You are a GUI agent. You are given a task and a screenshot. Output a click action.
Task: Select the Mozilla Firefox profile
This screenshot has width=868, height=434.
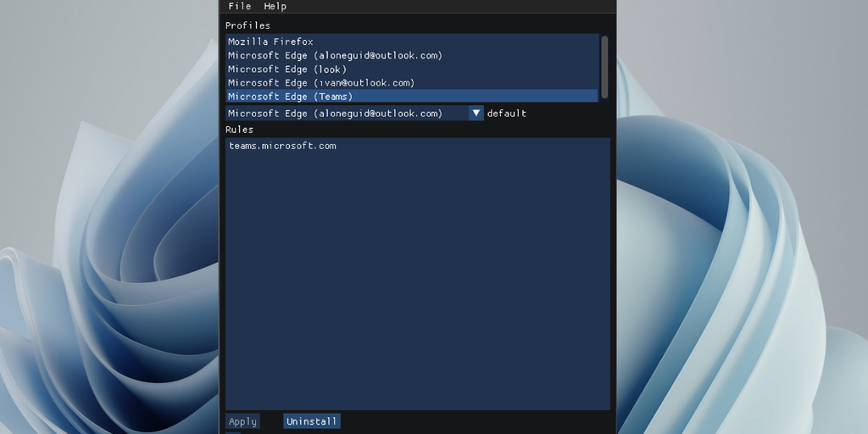[412, 42]
